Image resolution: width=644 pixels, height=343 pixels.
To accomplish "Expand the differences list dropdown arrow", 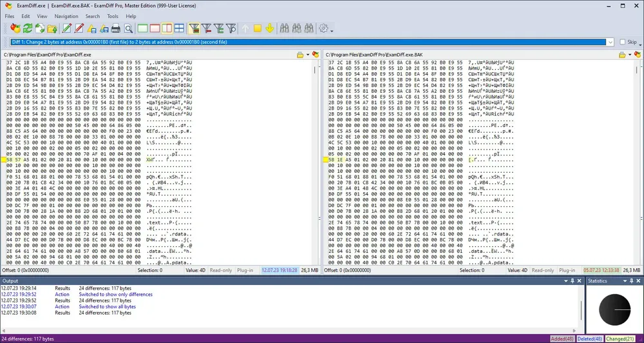I will 611,42.
